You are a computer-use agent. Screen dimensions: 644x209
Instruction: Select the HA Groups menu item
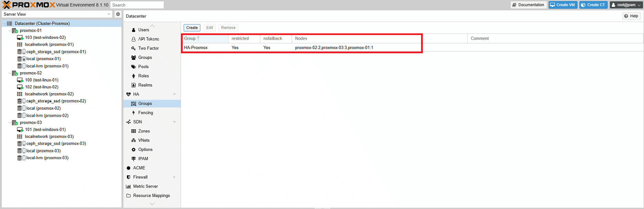[145, 103]
